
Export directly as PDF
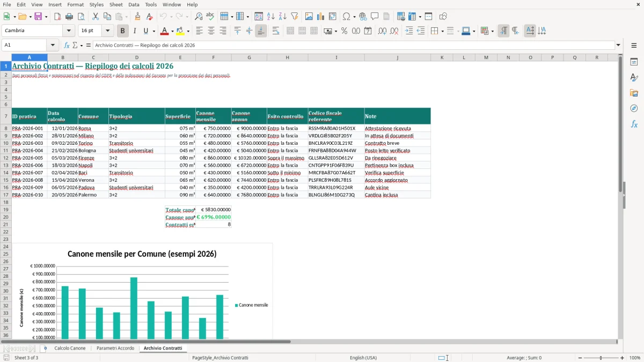click(57, 16)
